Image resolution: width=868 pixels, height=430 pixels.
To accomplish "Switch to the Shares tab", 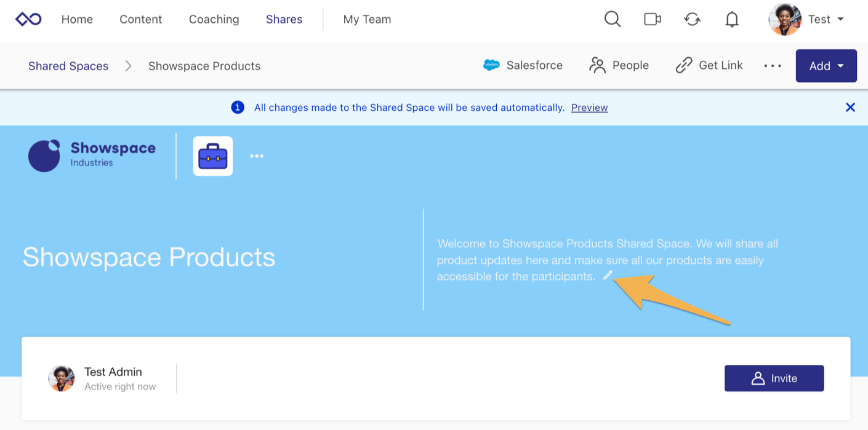I will [x=284, y=19].
